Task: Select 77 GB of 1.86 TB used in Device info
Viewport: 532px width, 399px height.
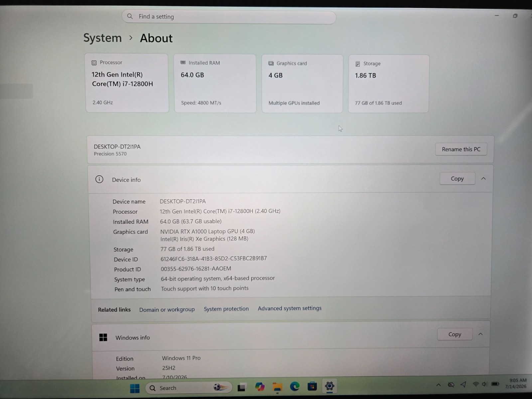Action: (187, 249)
